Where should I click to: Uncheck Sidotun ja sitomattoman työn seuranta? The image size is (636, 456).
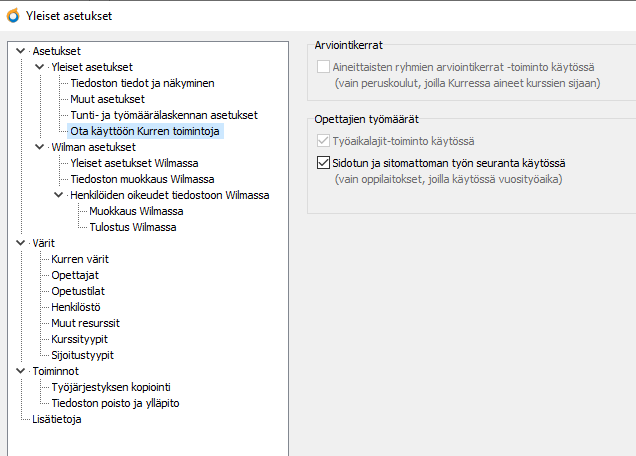[323, 163]
